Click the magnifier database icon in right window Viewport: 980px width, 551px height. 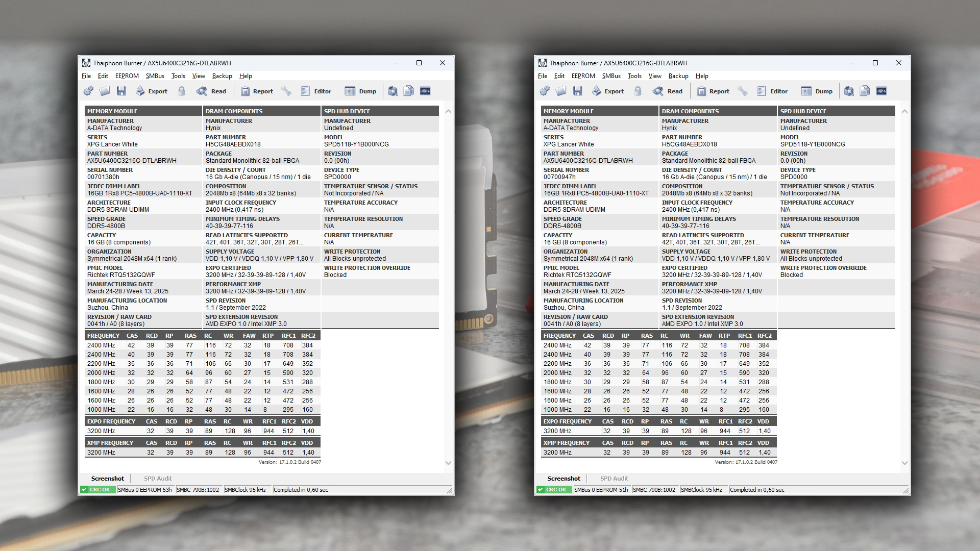[849, 91]
